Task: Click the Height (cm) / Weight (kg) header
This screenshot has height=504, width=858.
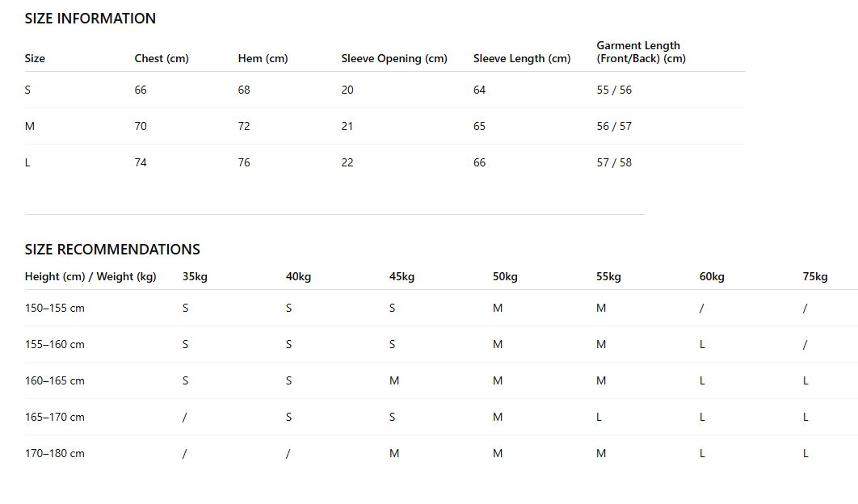Action: [90, 277]
